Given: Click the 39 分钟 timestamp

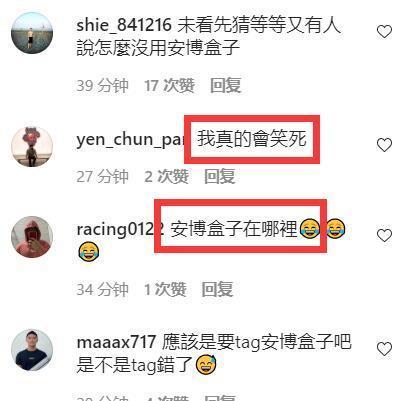Looking at the screenshot, I should click(102, 85).
